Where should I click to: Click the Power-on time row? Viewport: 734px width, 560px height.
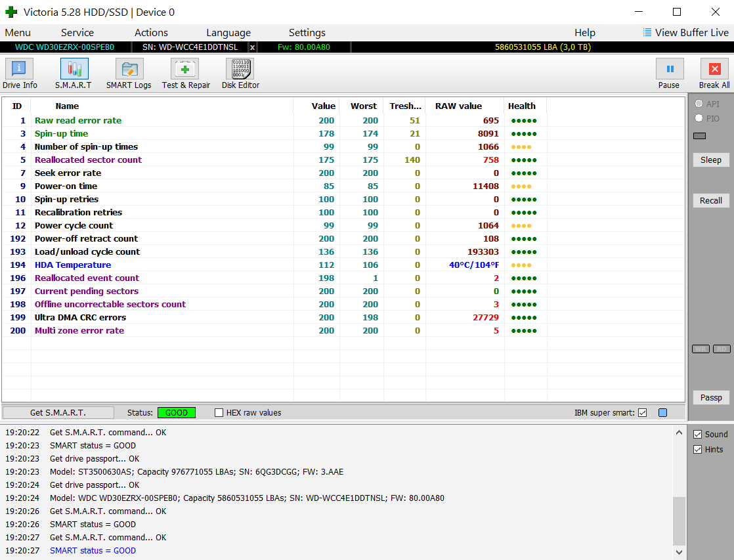click(x=343, y=186)
